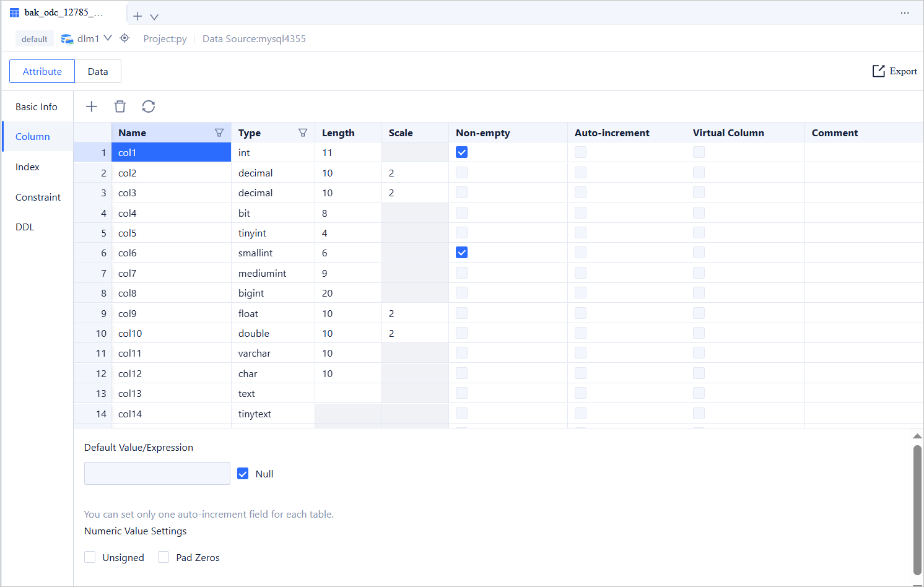This screenshot has height=587, width=924.
Task: Click the filter icon in Name header
Action: pos(219,133)
